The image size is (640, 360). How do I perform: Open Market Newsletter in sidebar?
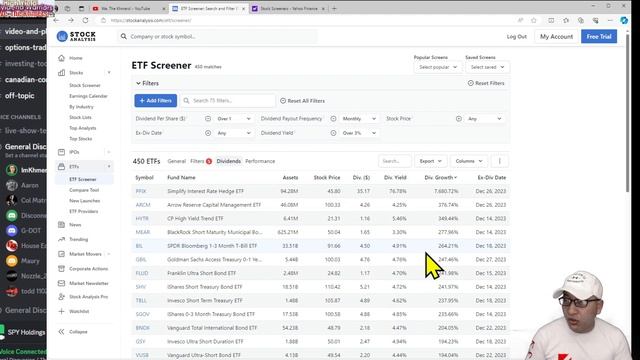[x=89, y=283]
